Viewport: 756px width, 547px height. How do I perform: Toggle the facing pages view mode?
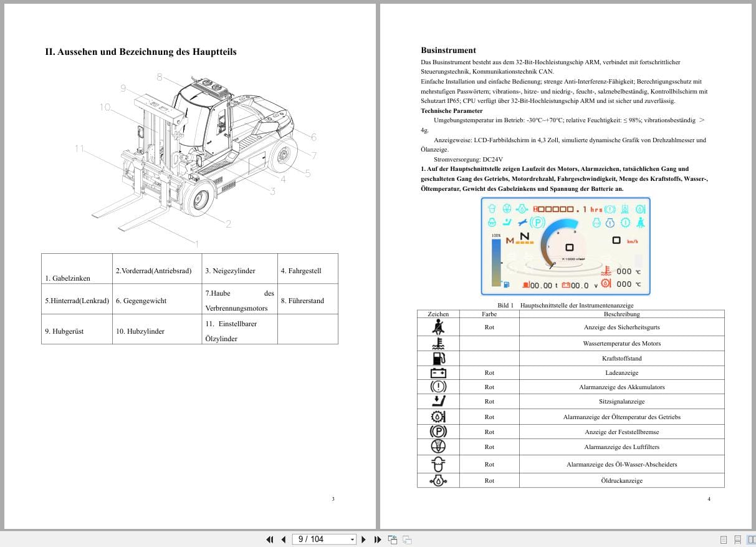click(752, 539)
